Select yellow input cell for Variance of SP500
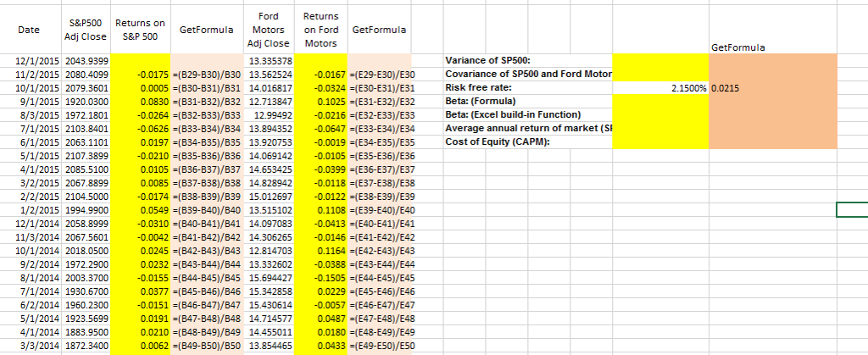The image size is (868, 355). 660,59
